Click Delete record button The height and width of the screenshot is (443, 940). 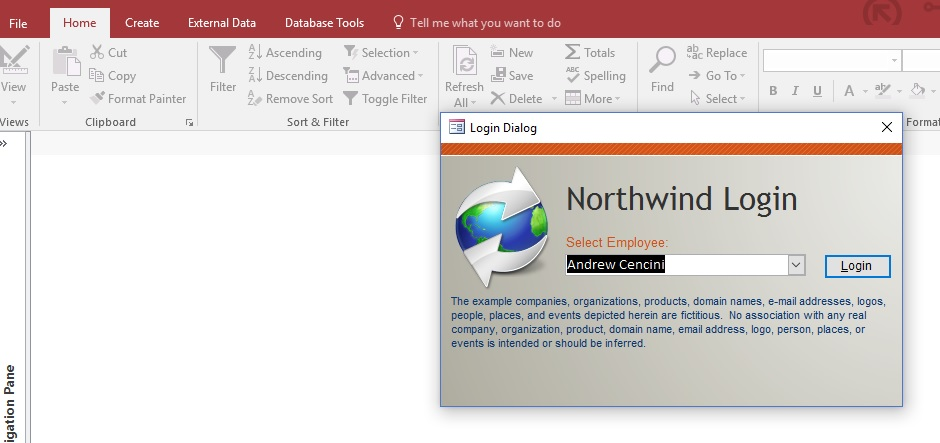pyautogui.click(x=517, y=98)
